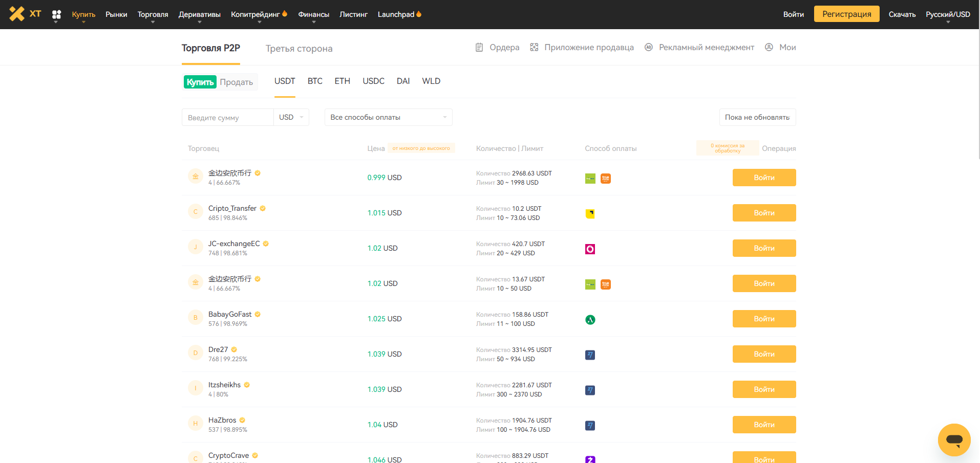Open the support chat bubble

coord(954,439)
